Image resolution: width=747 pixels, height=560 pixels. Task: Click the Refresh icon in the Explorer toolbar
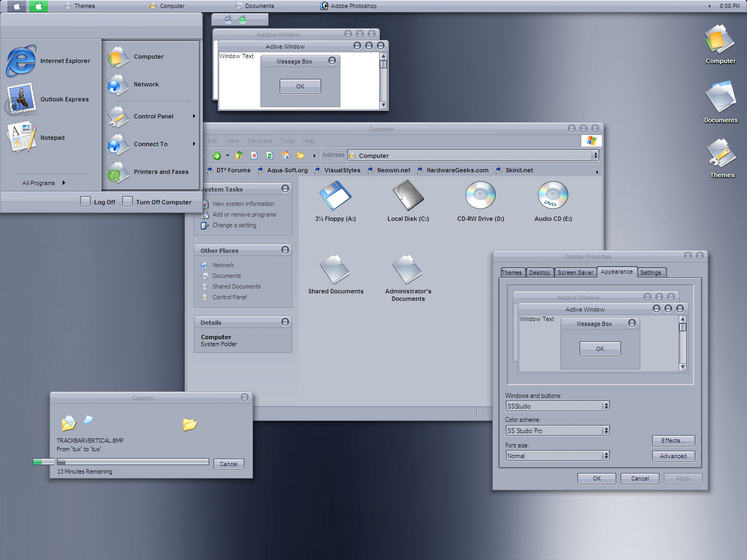269,155
